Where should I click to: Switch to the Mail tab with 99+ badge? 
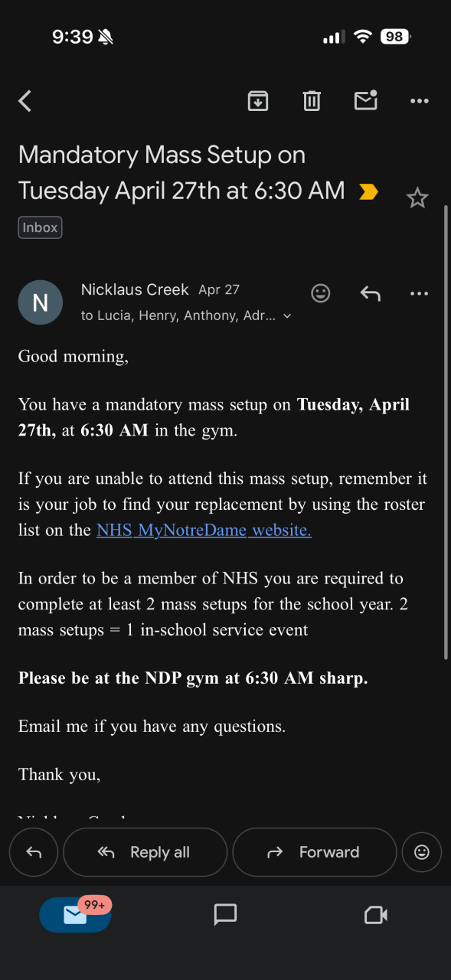click(75, 914)
